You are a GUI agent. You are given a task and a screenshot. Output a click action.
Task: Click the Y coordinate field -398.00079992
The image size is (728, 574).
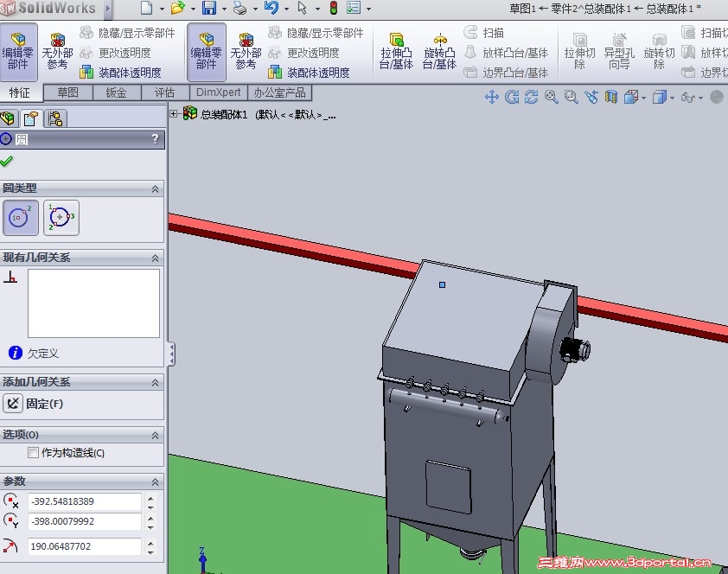pyautogui.click(x=85, y=521)
